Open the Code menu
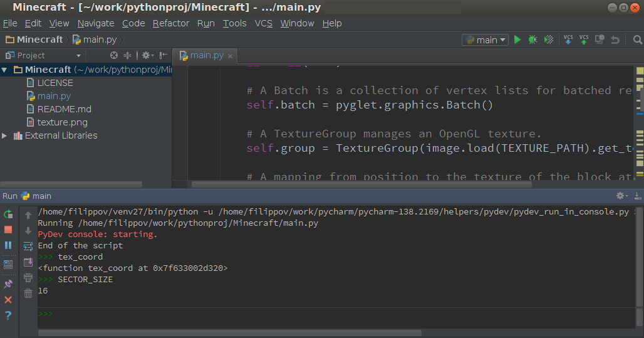This screenshot has width=644, height=338. 133,23
